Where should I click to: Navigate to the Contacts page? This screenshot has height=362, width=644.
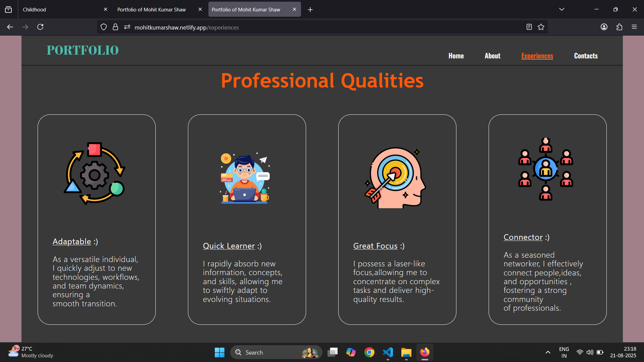tap(586, 56)
